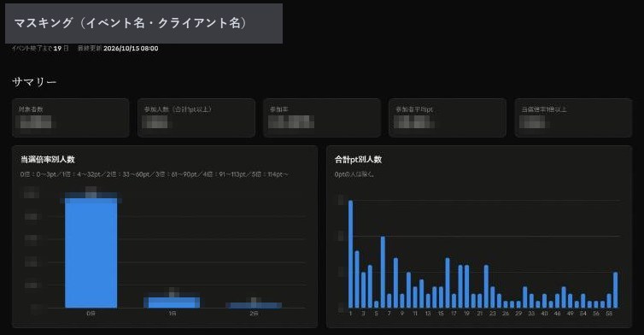
Task: Click the x-axis label '58' in 合計pt chart
Action: [609, 314]
